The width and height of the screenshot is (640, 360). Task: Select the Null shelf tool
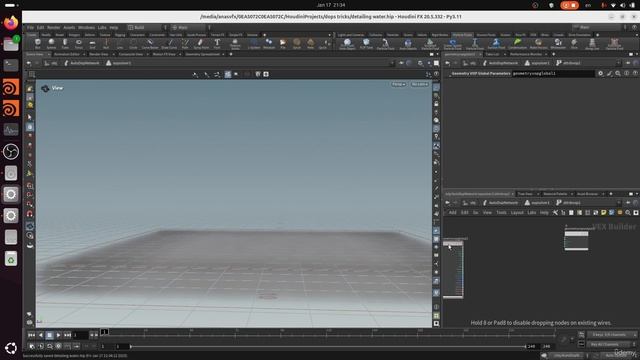(106, 44)
